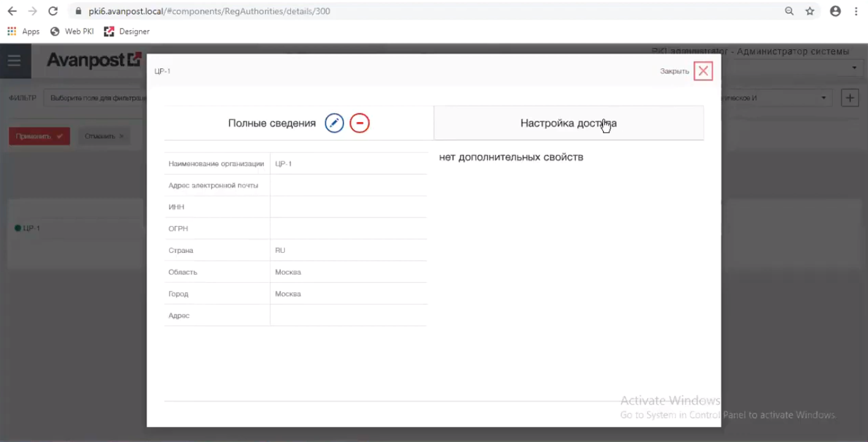The height and width of the screenshot is (442, 868).
Task: Switch to Полные сведения tab
Action: click(x=272, y=123)
